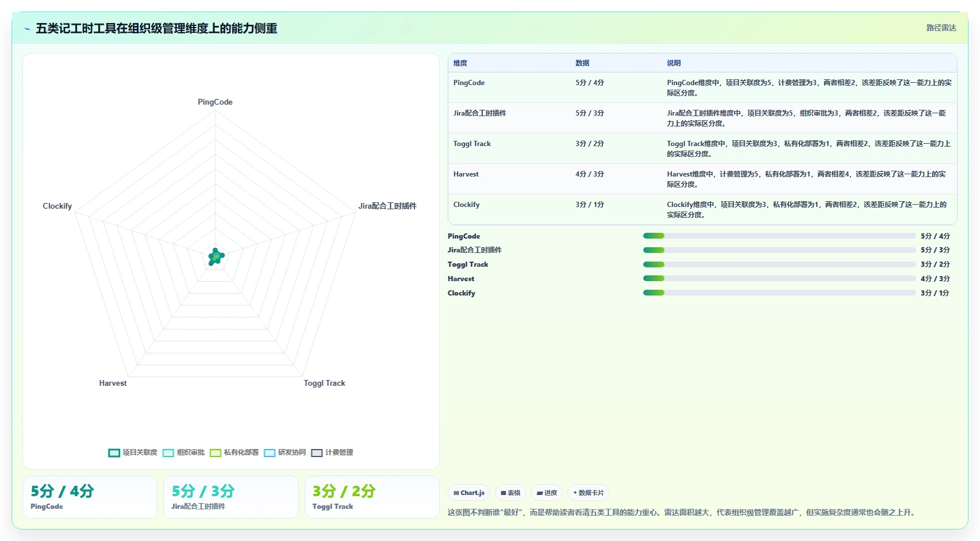
Task: Toggle the 项目关联度 legend color box
Action: (x=114, y=453)
